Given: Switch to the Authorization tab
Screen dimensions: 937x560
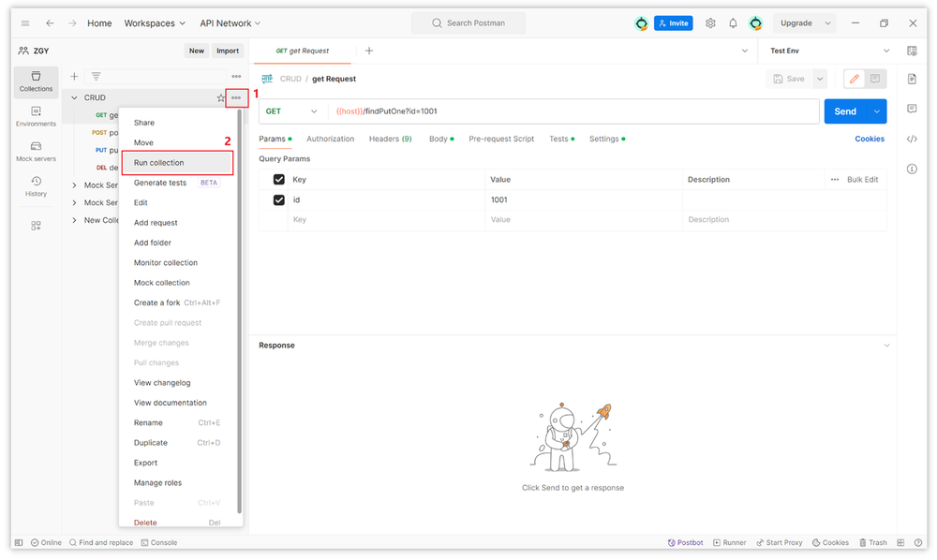Looking at the screenshot, I should click(x=330, y=139).
